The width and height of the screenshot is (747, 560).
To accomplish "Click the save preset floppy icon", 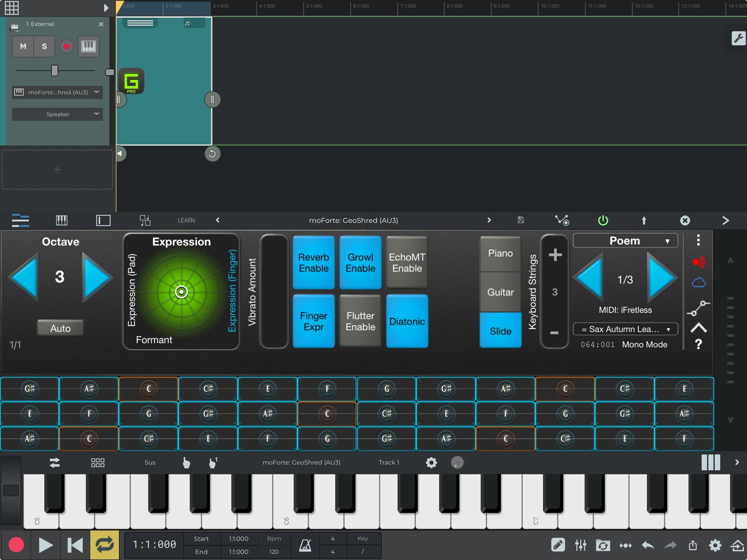I will [x=521, y=220].
